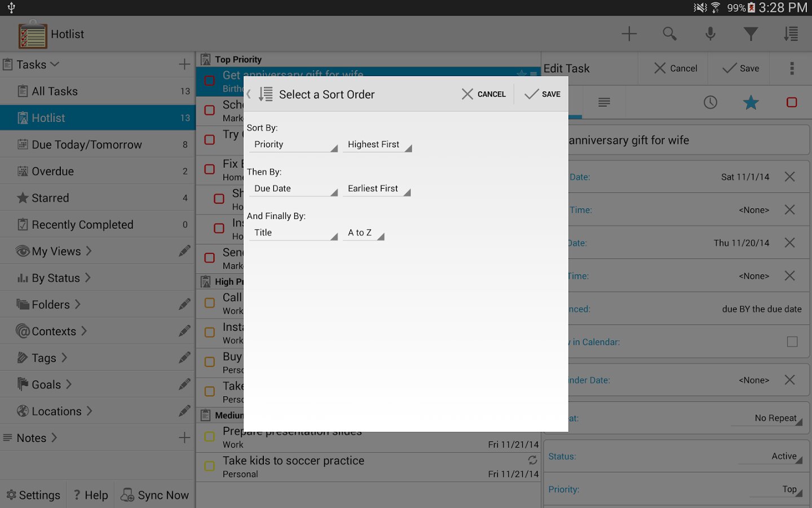Select Due Today/Tomorrow in sidebar

coord(87,145)
